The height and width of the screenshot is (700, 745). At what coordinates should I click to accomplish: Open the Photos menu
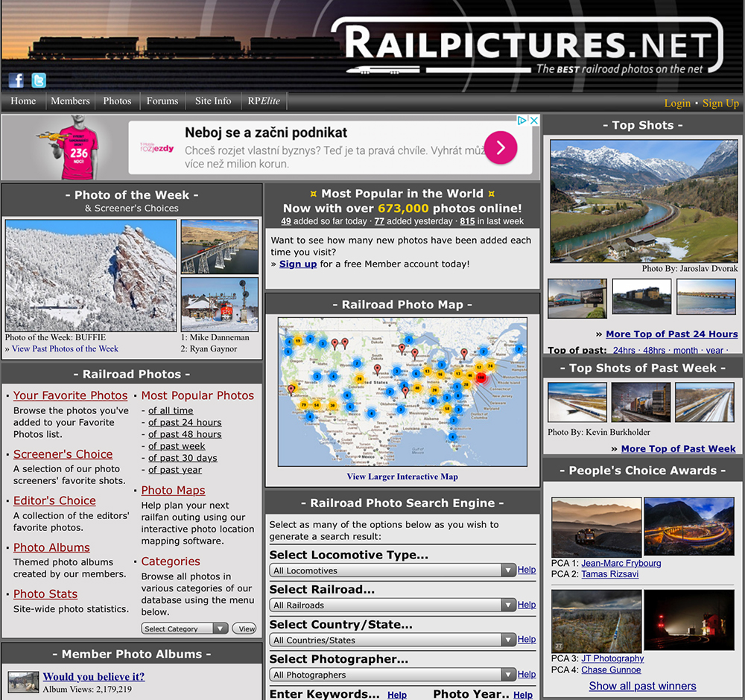pos(117,101)
